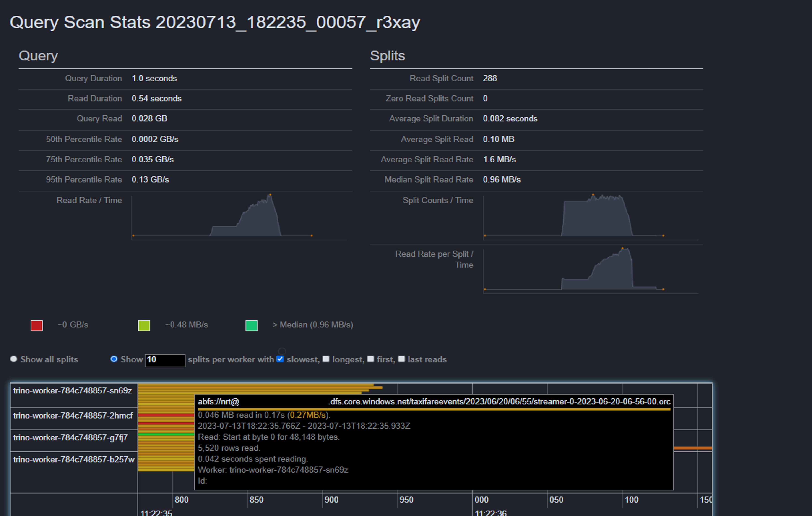Enable the longest reads checkbox
Screen dimensions: 812x516
[x=326, y=359]
